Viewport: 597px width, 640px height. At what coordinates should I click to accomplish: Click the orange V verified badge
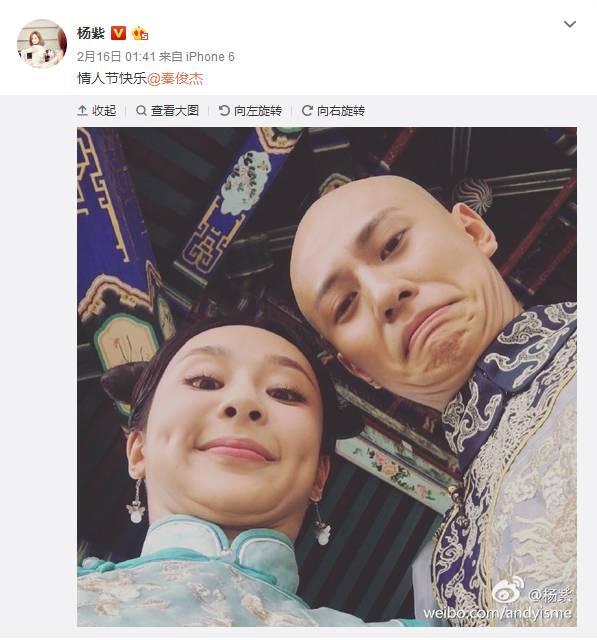118,33
